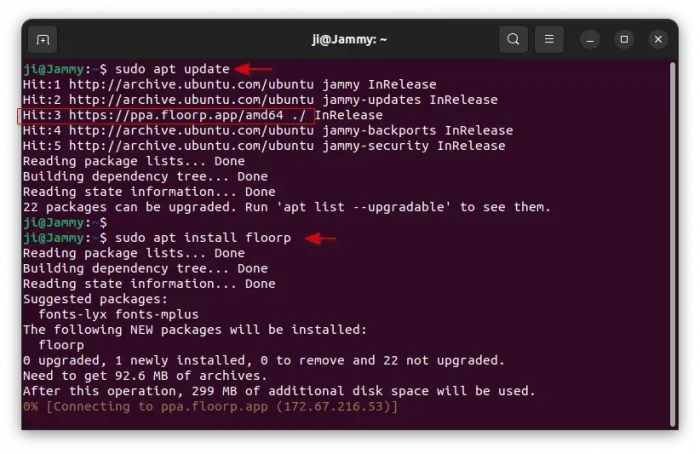Image resolution: width=700 pixels, height=454 pixels.
Task: Open the hamburger menu in the title bar
Action: coord(549,40)
